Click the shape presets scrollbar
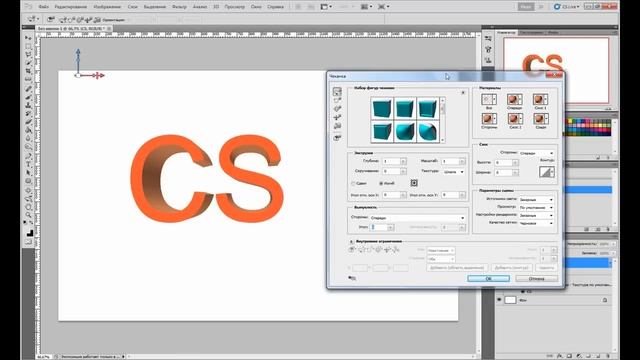The width and height of the screenshot is (640, 360). (x=442, y=120)
